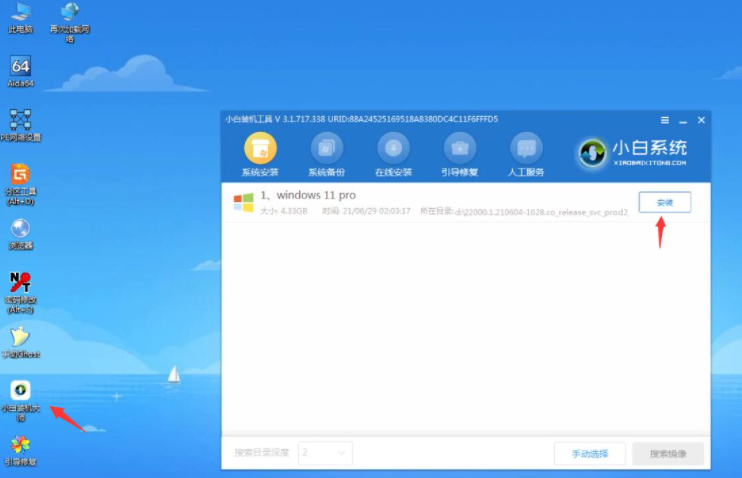Click the 大小: 4.33GB text
742x478 pixels.
[x=284, y=211]
